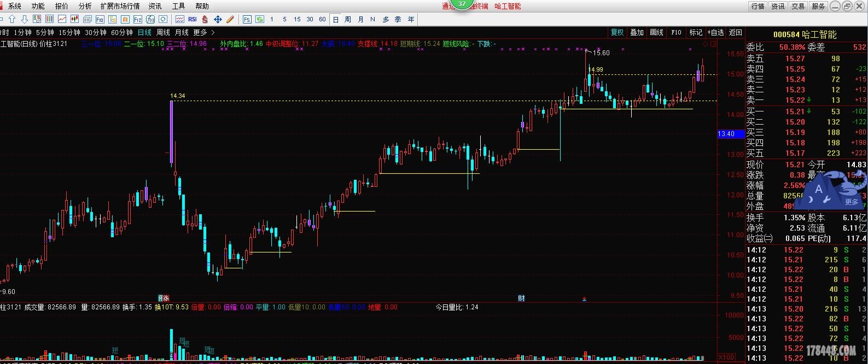This screenshot has width=868, height=364.
Task: Select the 1分钟 chart tab
Action: click(23, 32)
